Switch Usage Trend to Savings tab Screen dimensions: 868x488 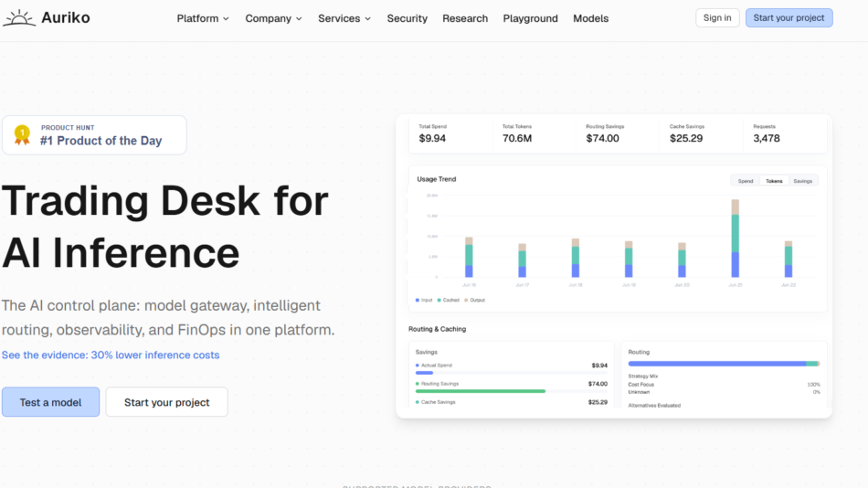803,181
